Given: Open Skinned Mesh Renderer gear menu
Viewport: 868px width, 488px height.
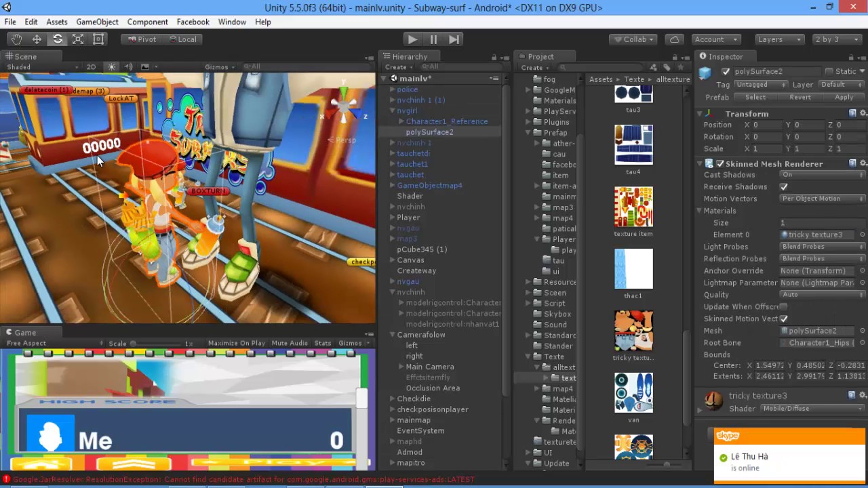Looking at the screenshot, I should pyautogui.click(x=863, y=163).
